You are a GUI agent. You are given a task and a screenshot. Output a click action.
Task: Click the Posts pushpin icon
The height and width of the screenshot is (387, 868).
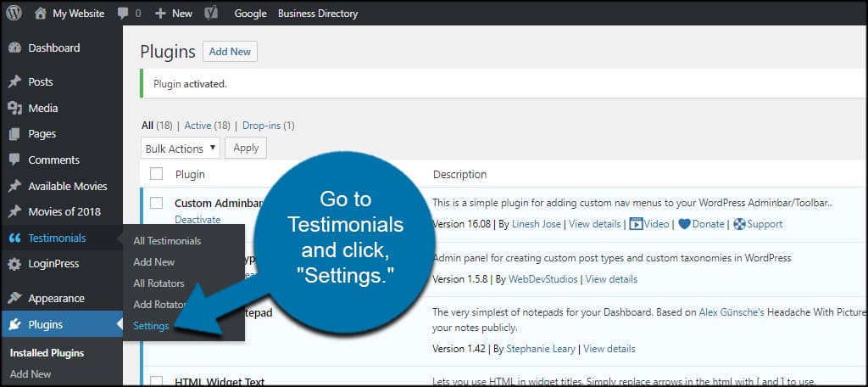pyautogui.click(x=15, y=82)
